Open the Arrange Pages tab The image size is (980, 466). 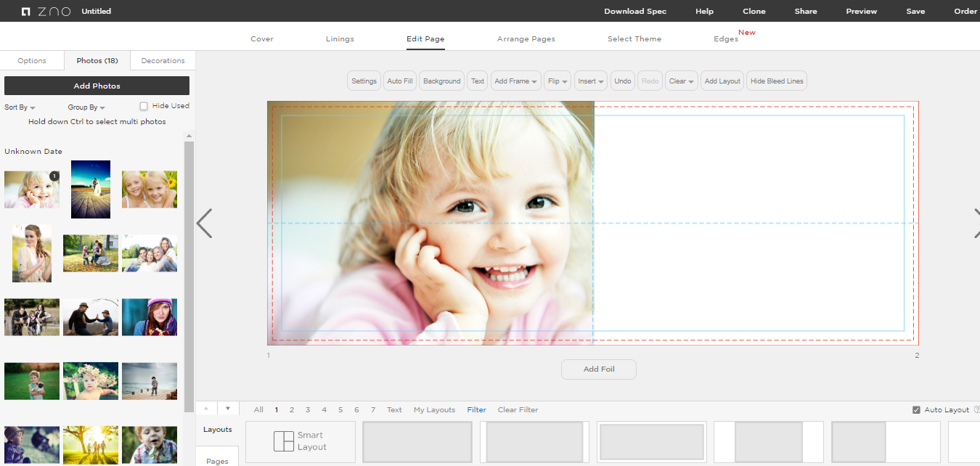(x=526, y=38)
